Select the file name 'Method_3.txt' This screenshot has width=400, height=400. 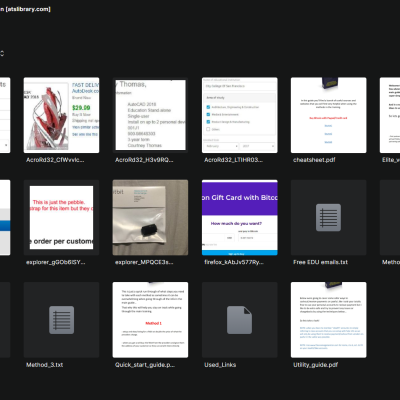[x=45, y=365]
